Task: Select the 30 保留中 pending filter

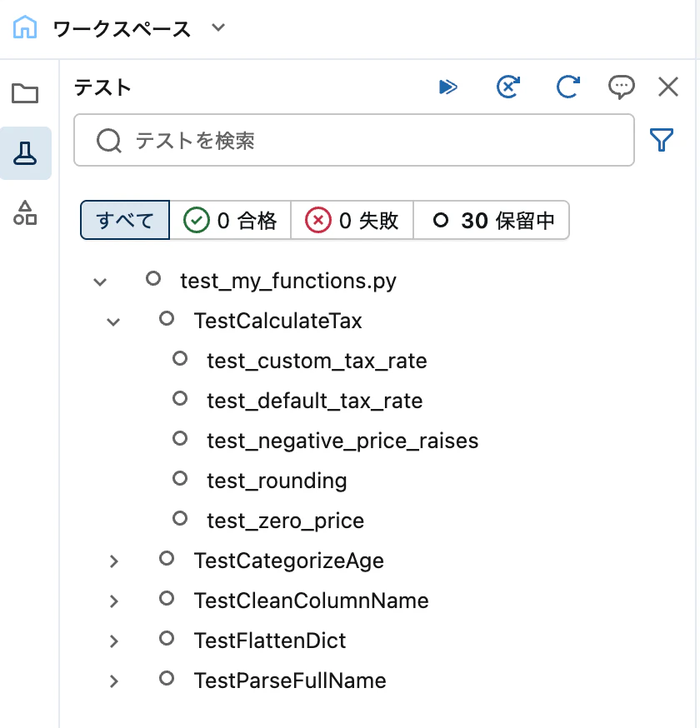Action: [x=492, y=220]
